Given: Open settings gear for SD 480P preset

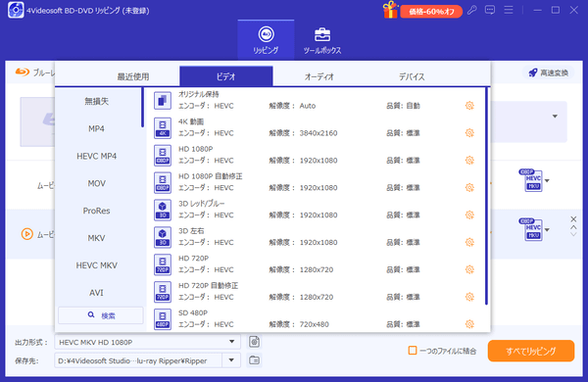Looking at the screenshot, I should [469, 324].
